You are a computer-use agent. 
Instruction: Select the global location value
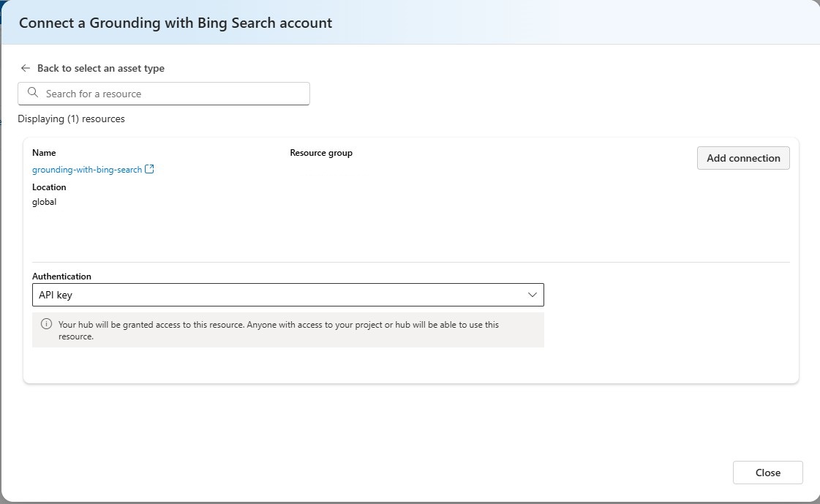[x=44, y=202]
